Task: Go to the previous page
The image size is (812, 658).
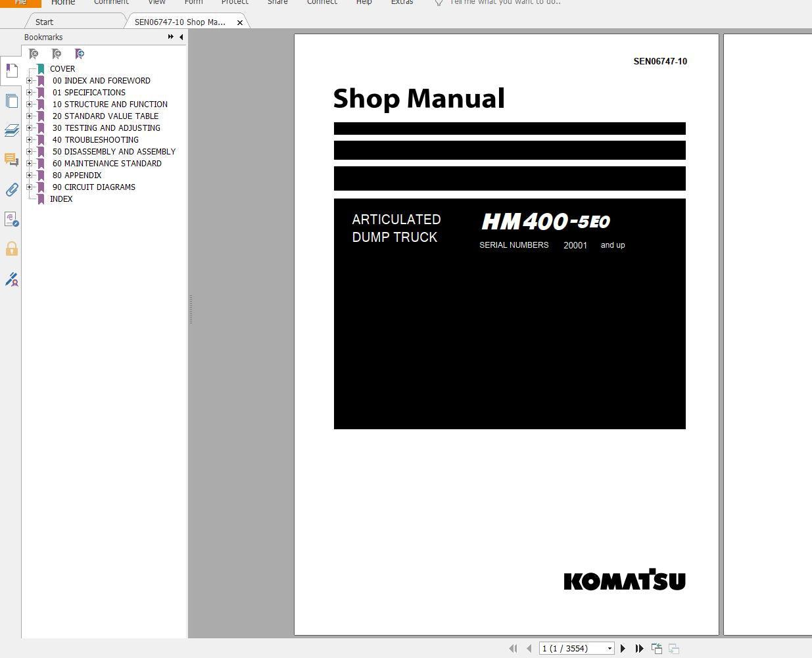Action: pos(529,649)
